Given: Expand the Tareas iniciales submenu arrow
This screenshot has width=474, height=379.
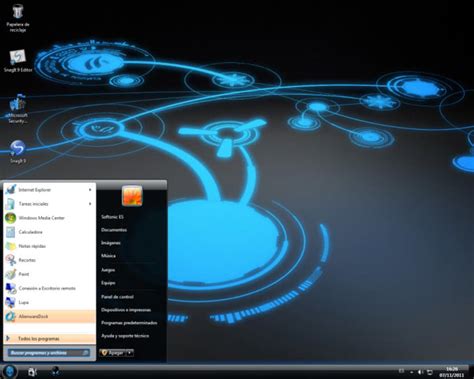Looking at the screenshot, I should tap(90, 204).
